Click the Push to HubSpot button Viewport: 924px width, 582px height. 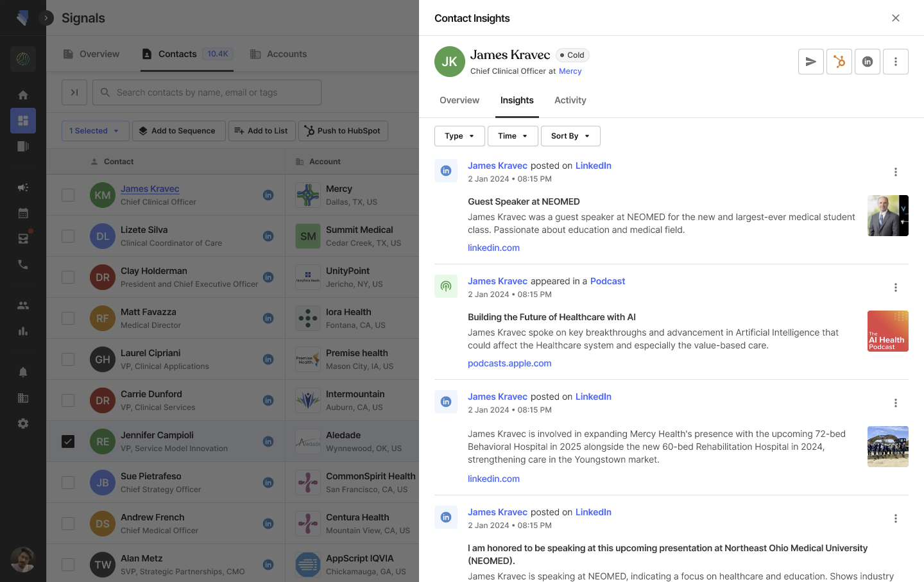pos(343,131)
